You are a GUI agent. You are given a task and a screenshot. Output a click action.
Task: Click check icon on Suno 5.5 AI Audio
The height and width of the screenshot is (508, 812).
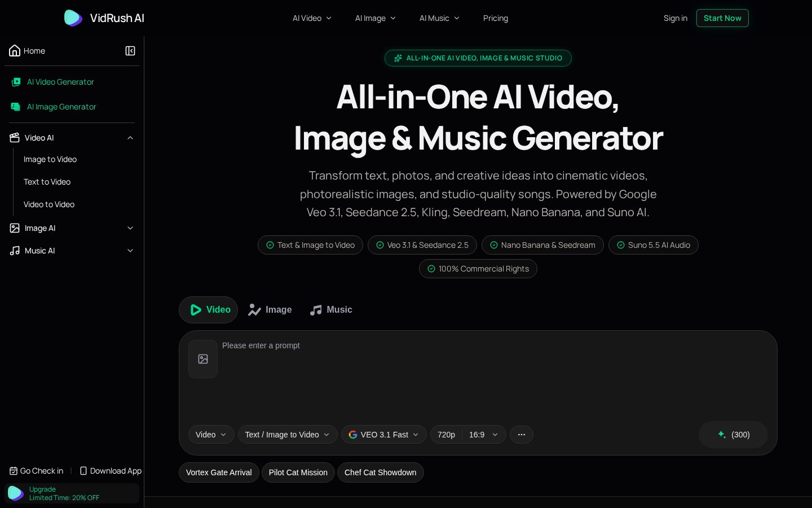621,245
